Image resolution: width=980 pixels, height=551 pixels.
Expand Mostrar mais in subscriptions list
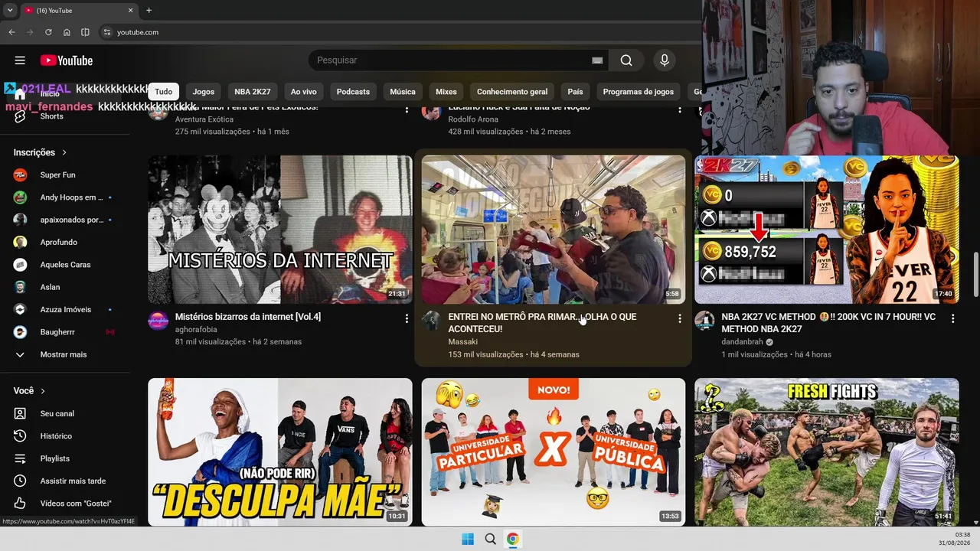click(64, 354)
